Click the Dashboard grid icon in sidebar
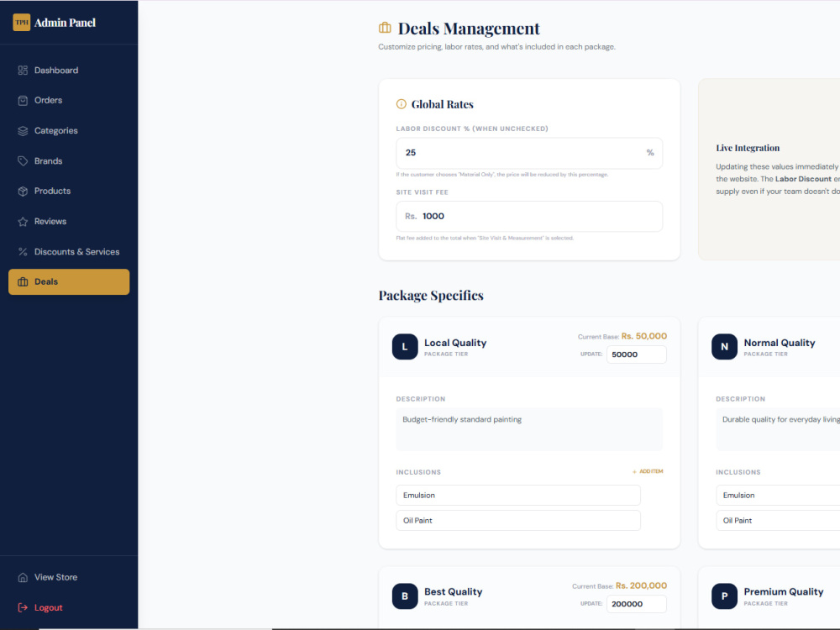Image resolution: width=840 pixels, height=630 pixels. [x=23, y=71]
